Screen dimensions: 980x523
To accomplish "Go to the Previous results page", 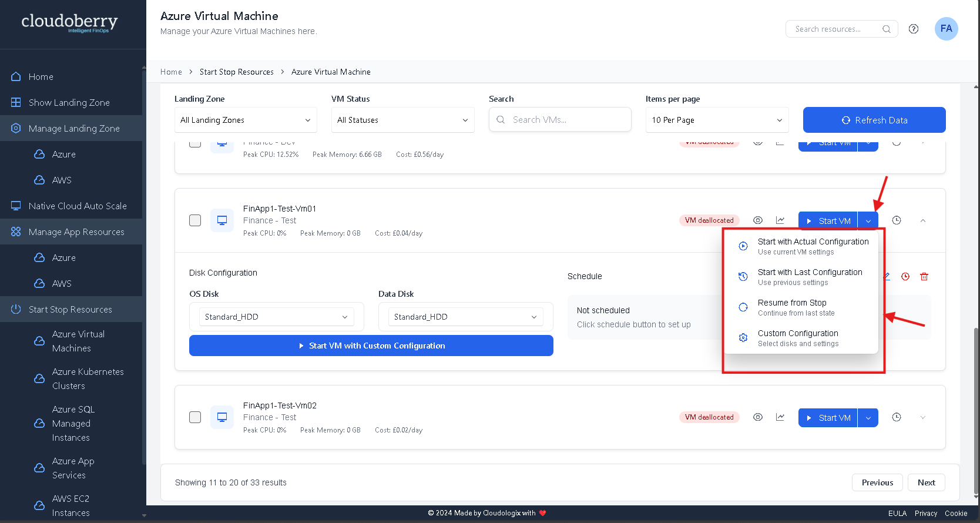I will coord(877,482).
